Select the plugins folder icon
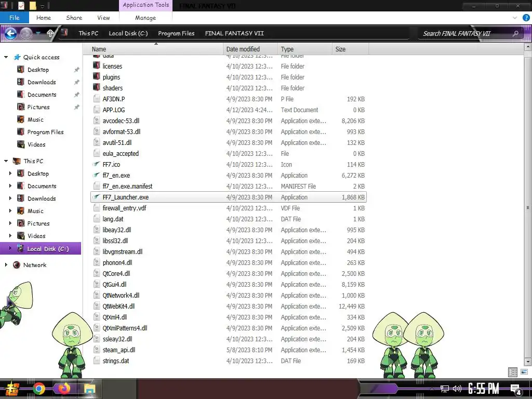The image size is (532, 399). (97, 77)
